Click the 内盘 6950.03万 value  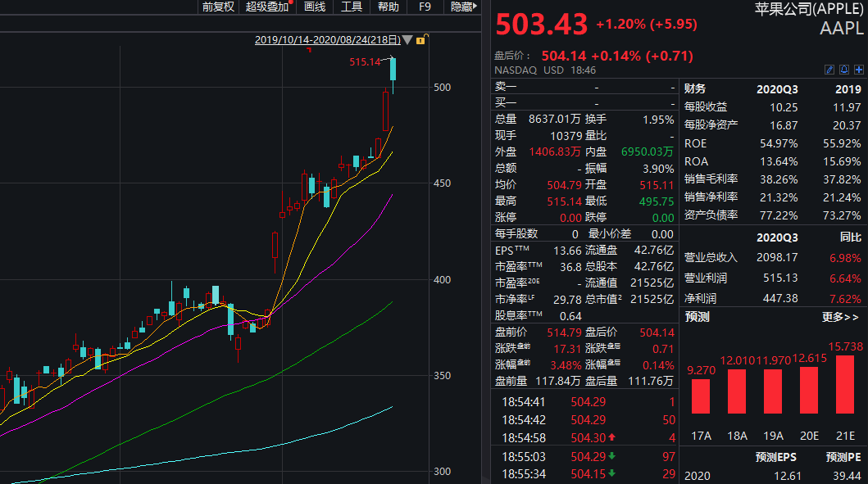(x=648, y=152)
